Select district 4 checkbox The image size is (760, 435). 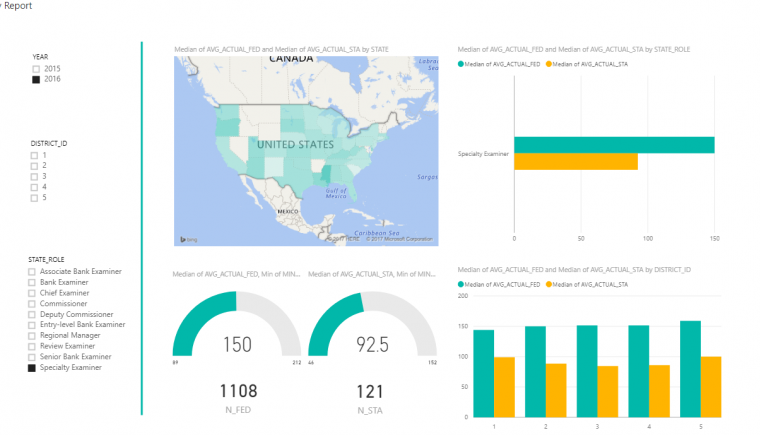34,187
